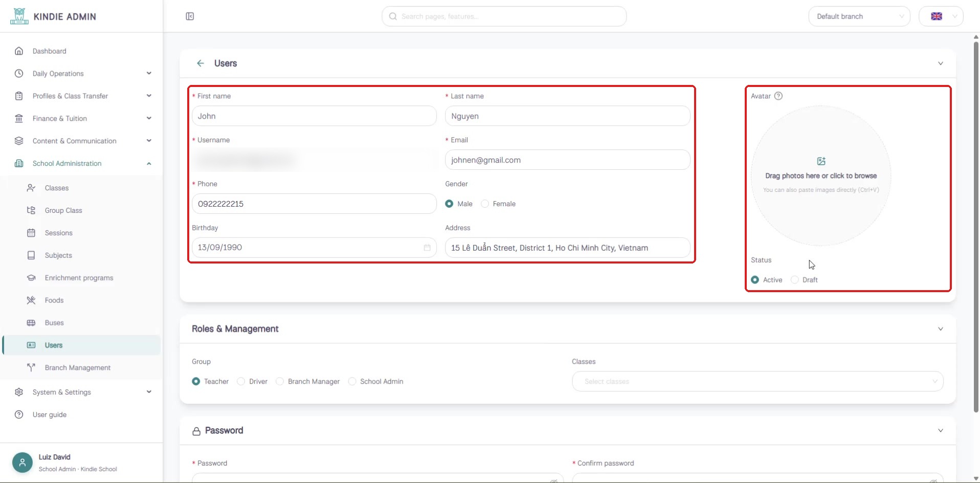Click the User guide question mark icon

(x=19, y=415)
